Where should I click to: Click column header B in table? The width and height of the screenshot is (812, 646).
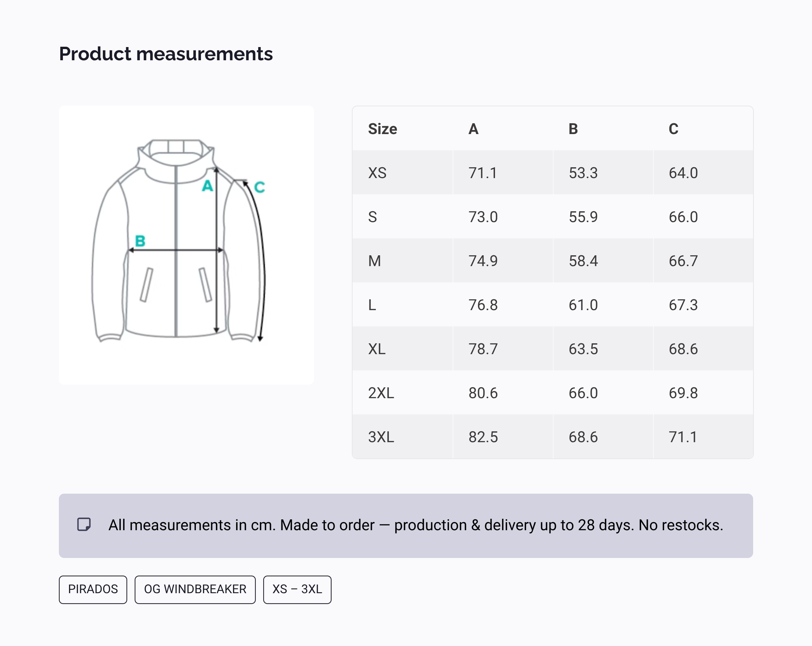pos(573,129)
